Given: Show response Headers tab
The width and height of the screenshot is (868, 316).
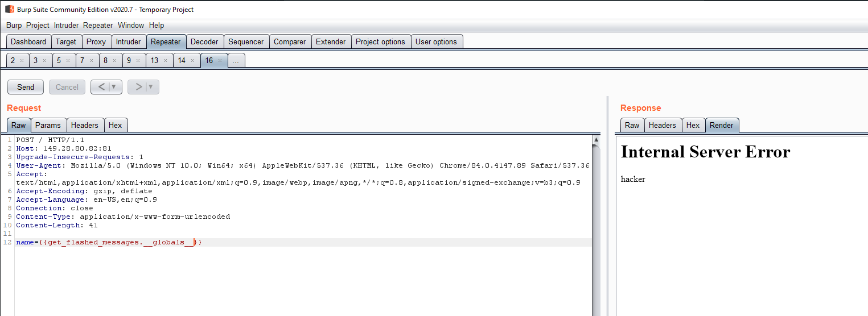Looking at the screenshot, I should click(x=662, y=125).
